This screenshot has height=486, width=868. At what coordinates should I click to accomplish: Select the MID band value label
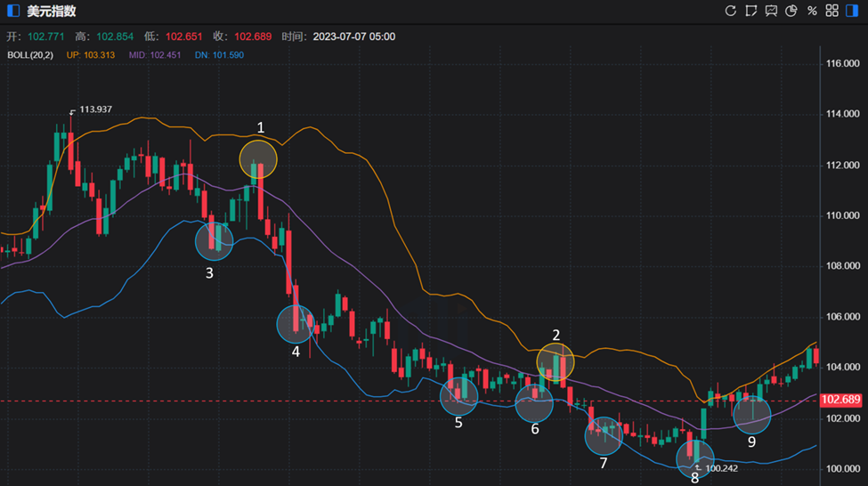coord(158,55)
